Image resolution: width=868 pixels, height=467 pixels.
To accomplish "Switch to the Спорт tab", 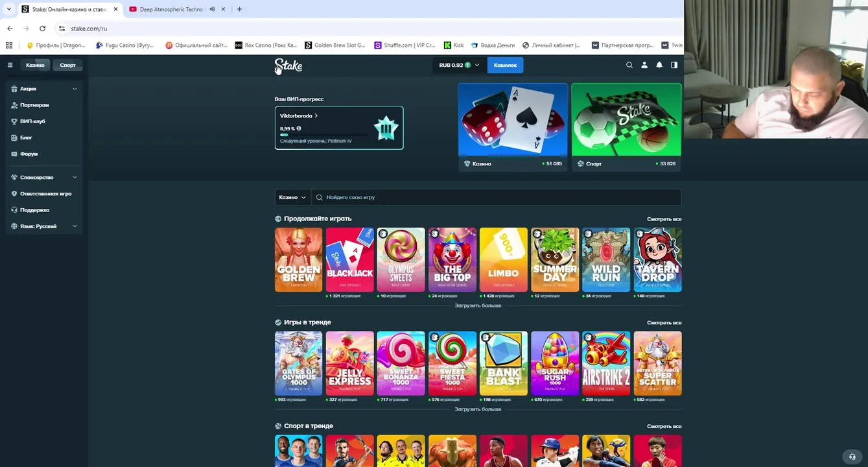I will click(x=67, y=65).
